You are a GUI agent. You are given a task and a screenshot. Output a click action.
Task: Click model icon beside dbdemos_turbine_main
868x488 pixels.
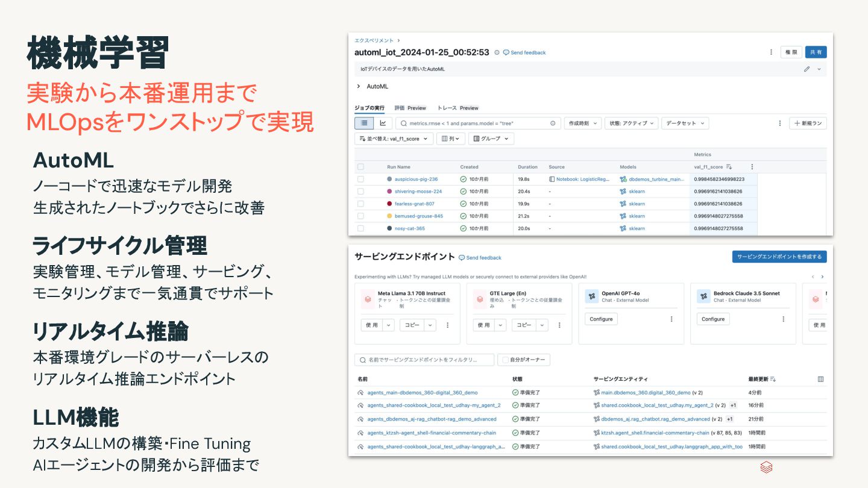(623, 179)
